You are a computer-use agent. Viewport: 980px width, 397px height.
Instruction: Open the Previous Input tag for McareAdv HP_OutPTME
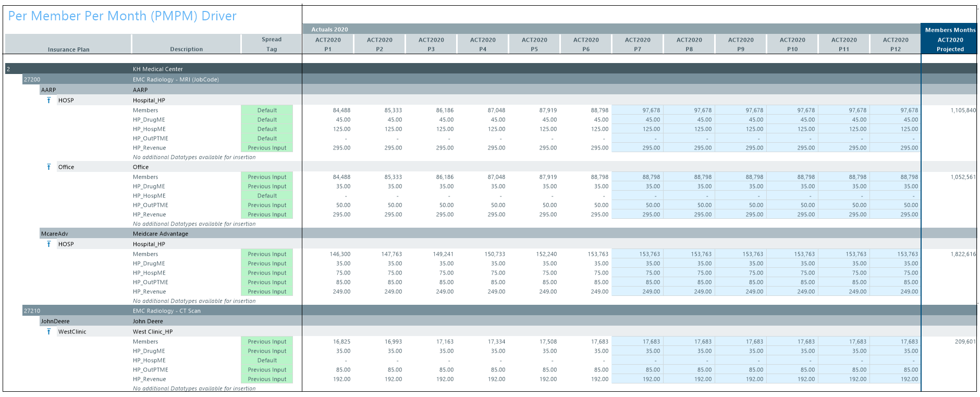[x=267, y=282]
